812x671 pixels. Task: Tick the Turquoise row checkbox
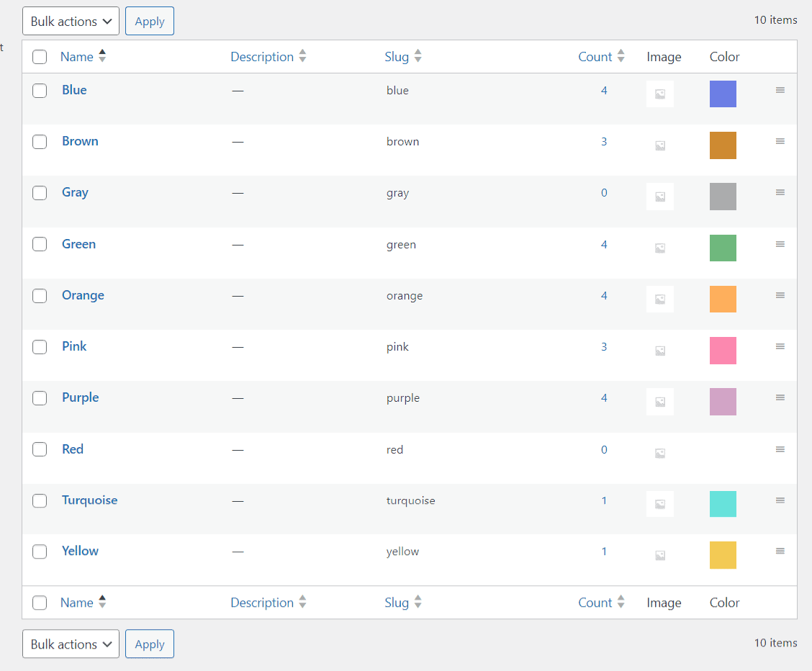click(40, 500)
